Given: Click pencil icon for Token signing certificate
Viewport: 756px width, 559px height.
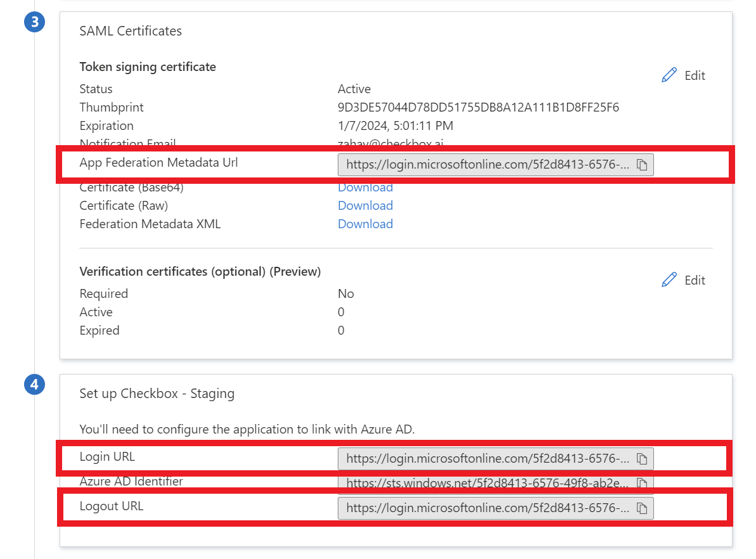Looking at the screenshot, I should pyautogui.click(x=669, y=75).
